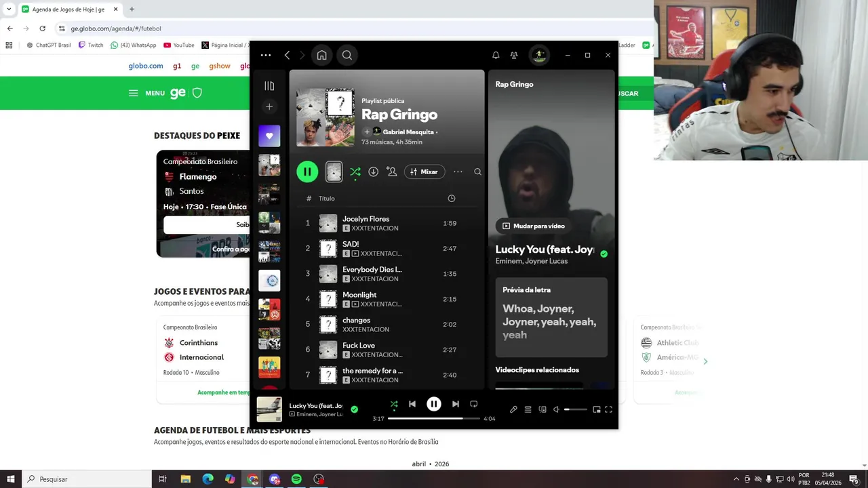Open Spotify Home via the house icon
The height and width of the screenshot is (488, 868).
[x=321, y=56]
